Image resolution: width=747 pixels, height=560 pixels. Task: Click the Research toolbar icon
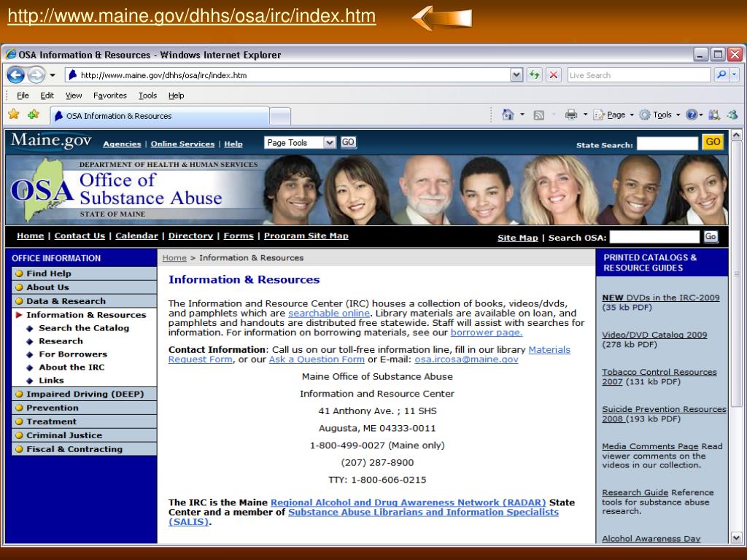pos(714,114)
